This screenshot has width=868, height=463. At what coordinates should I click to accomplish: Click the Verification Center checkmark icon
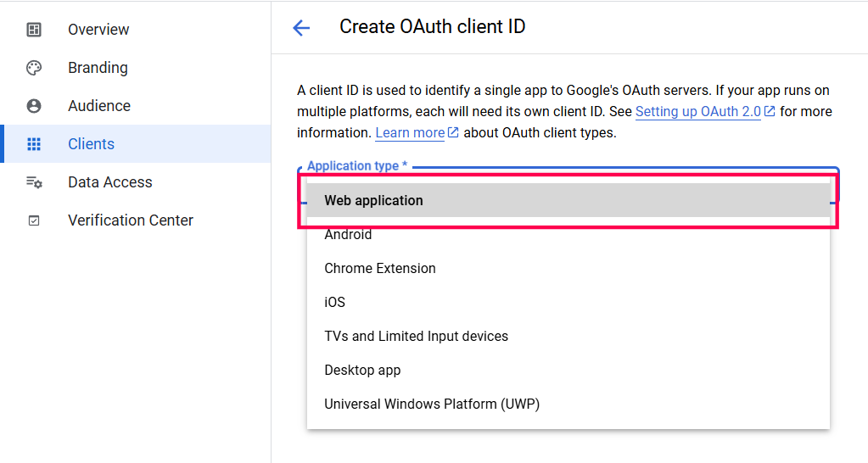pyautogui.click(x=34, y=220)
